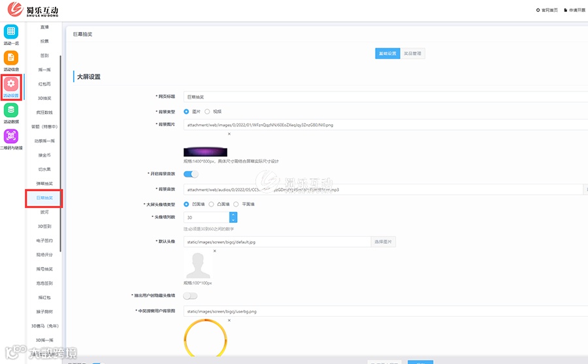This screenshot has height=364, width=588.
Task: Open 切水果 in the activity menu
Action: pyautogui.click(x=44, y=169)
